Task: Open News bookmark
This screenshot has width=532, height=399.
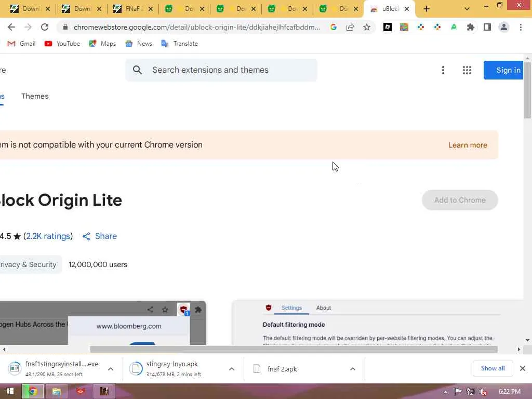Action: pos(139,44)
